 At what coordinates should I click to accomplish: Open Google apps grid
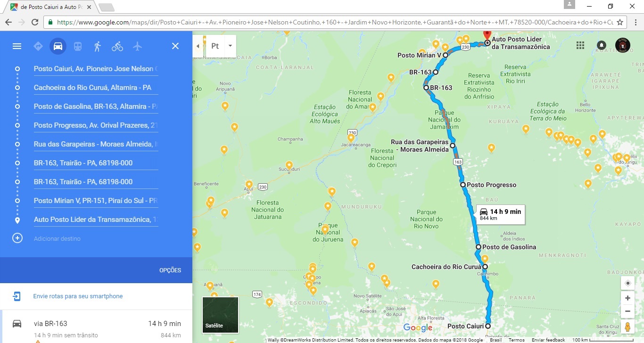click(580, 45)
